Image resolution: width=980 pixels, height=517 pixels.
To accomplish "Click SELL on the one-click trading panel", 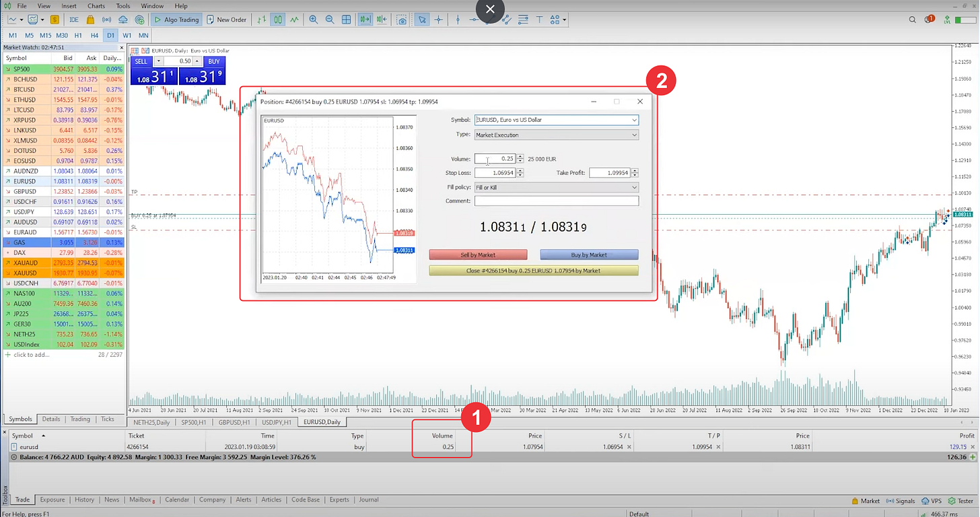I will coord(141,61).
